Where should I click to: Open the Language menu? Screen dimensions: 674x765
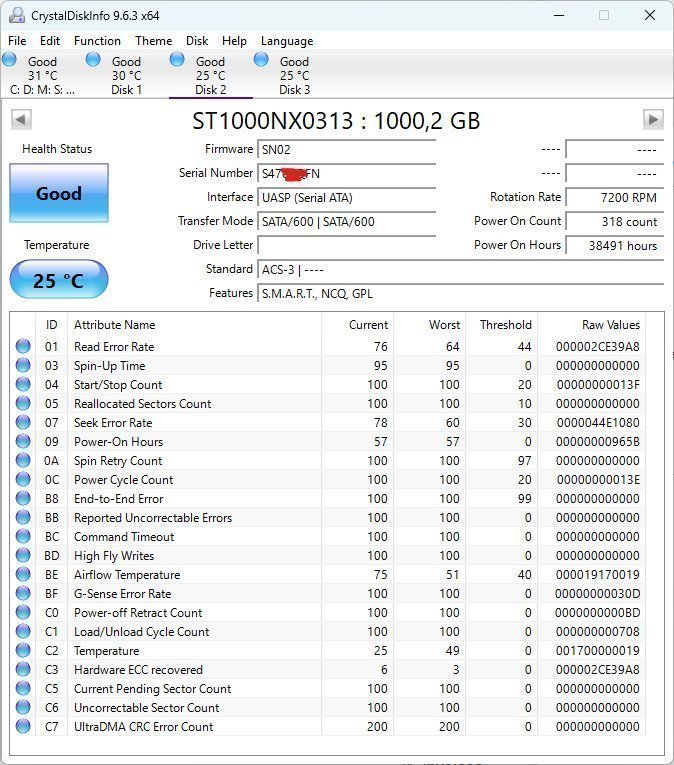287,41
